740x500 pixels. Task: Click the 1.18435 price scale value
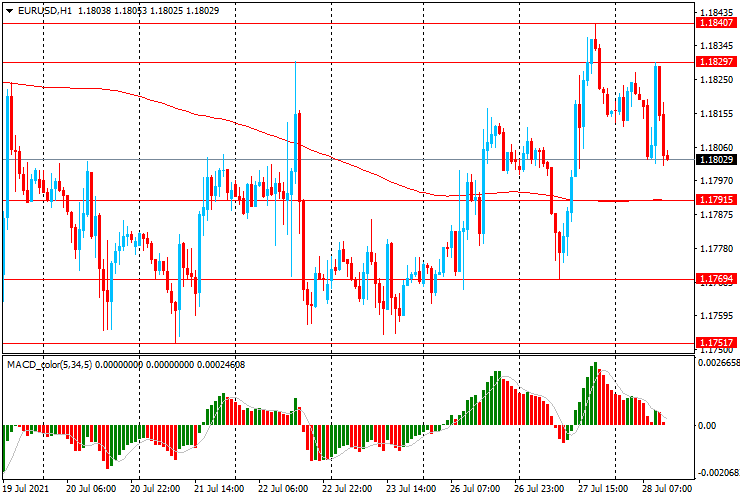717,12
